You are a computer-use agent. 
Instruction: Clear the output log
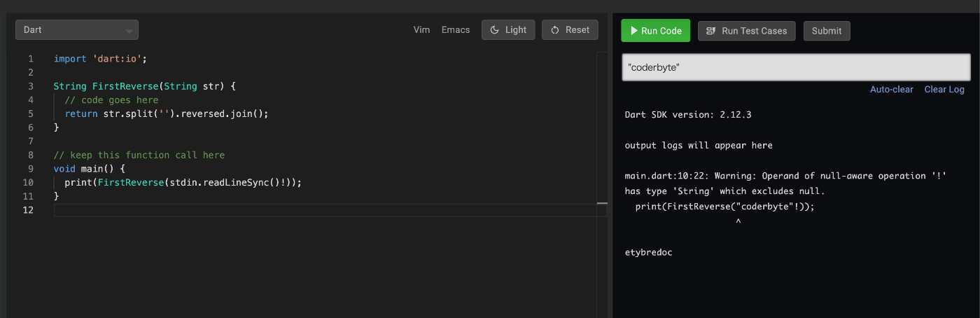coord(944,90)
